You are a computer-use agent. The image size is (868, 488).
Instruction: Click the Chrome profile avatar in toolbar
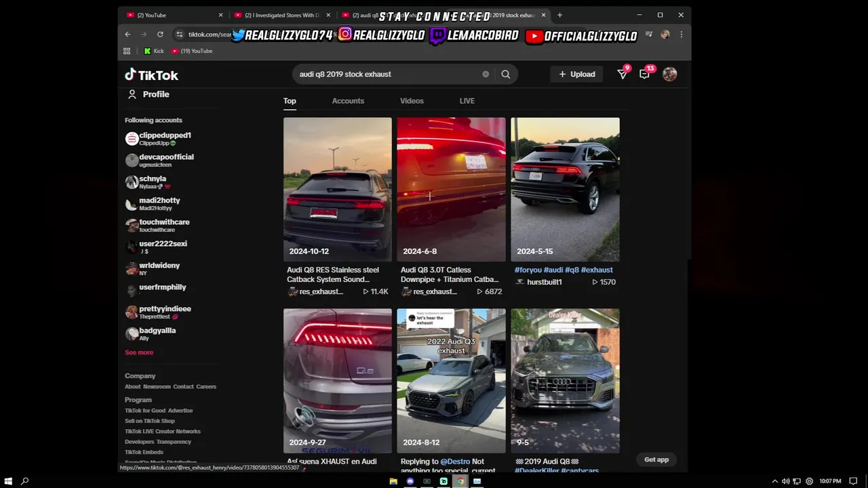(665, 35)
